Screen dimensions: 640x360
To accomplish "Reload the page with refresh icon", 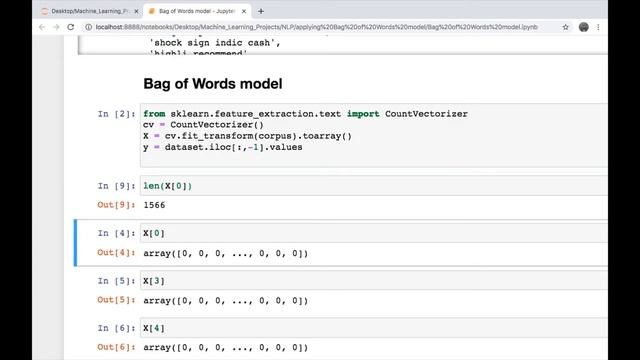I will pos(71,27).
